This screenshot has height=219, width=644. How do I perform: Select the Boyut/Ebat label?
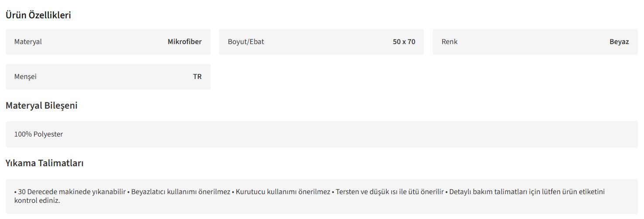click(246, 42)
